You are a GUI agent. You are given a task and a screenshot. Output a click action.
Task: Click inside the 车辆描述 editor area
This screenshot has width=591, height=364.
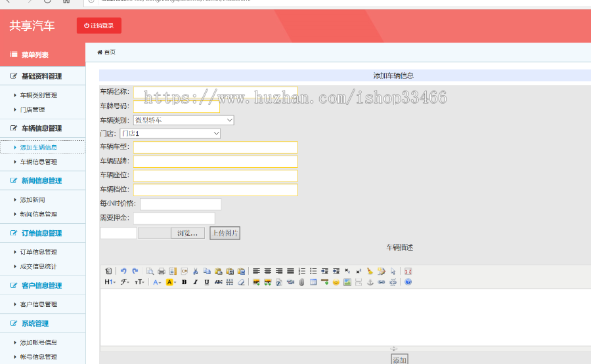345,317
